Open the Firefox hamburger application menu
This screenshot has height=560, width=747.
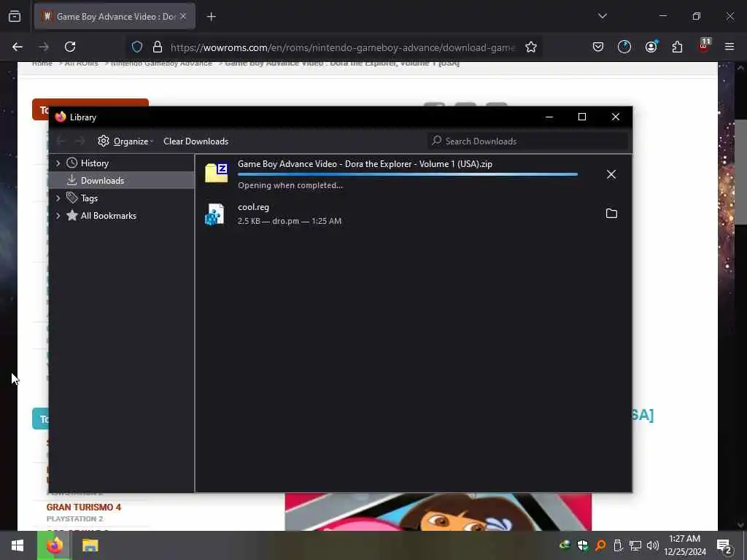[x=729, y=47]
